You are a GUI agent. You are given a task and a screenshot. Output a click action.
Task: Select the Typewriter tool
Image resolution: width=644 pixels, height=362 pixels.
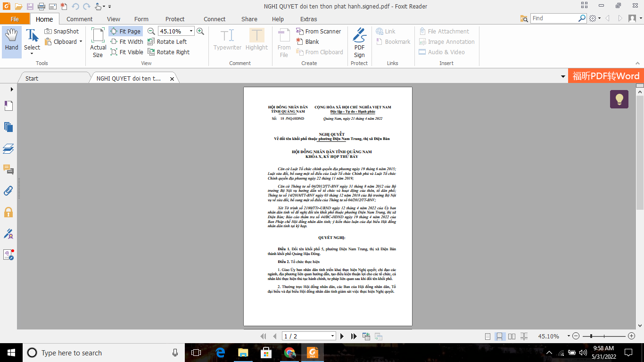tap(227, 40)
